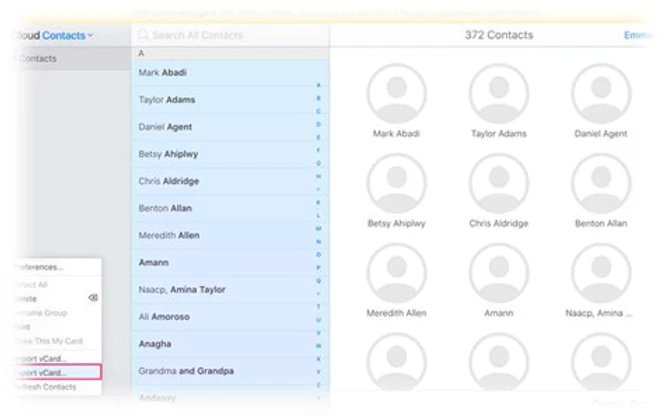Select Benton Allan's avatar icon
This screenshot has width=668, height=417.
(600, 182)
